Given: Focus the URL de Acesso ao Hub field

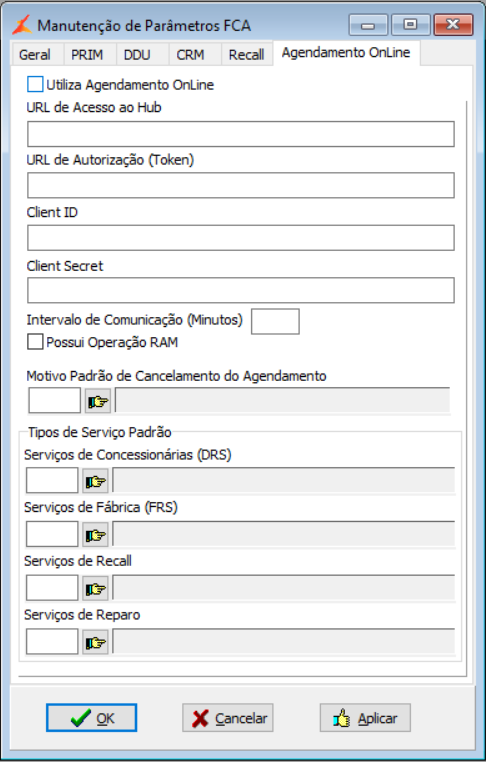Looking at the screenshot, I should click(241, 134).
